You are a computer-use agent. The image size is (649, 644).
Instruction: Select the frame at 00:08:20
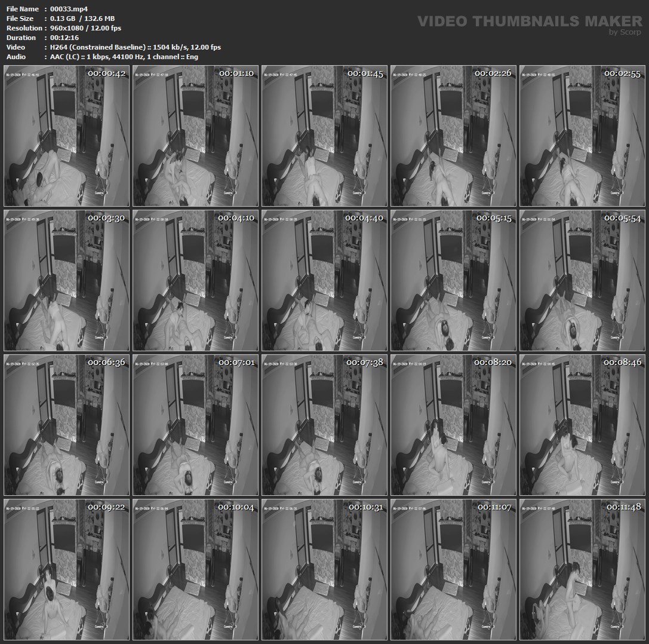click(453, 425)
